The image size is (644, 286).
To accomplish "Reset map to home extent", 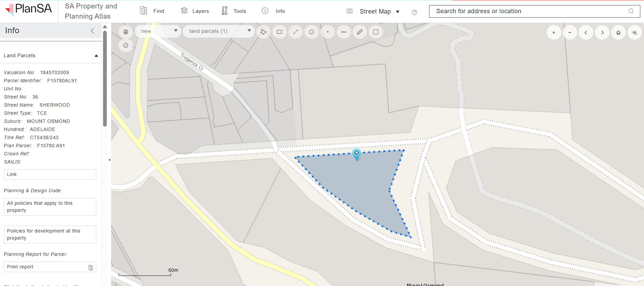I will click(618, 32).
